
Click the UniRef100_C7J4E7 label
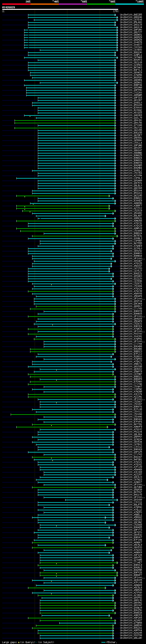131,562
